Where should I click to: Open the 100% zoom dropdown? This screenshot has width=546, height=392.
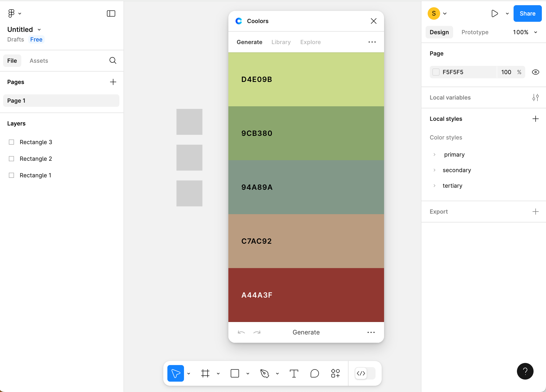coord(525,32)
